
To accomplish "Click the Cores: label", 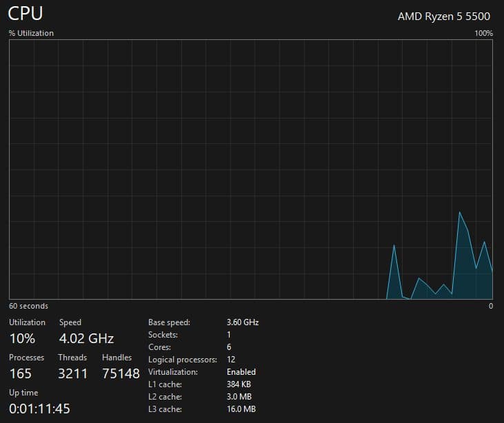I will 159,347.
